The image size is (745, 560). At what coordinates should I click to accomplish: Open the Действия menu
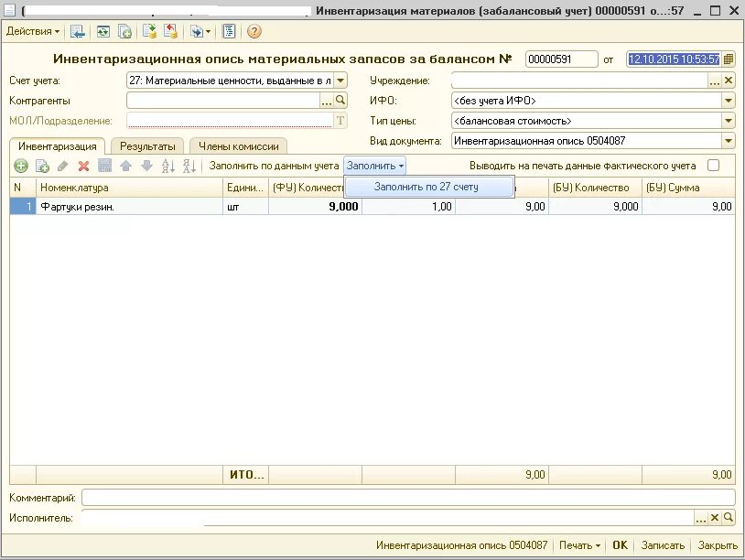(x=33, y=31)
